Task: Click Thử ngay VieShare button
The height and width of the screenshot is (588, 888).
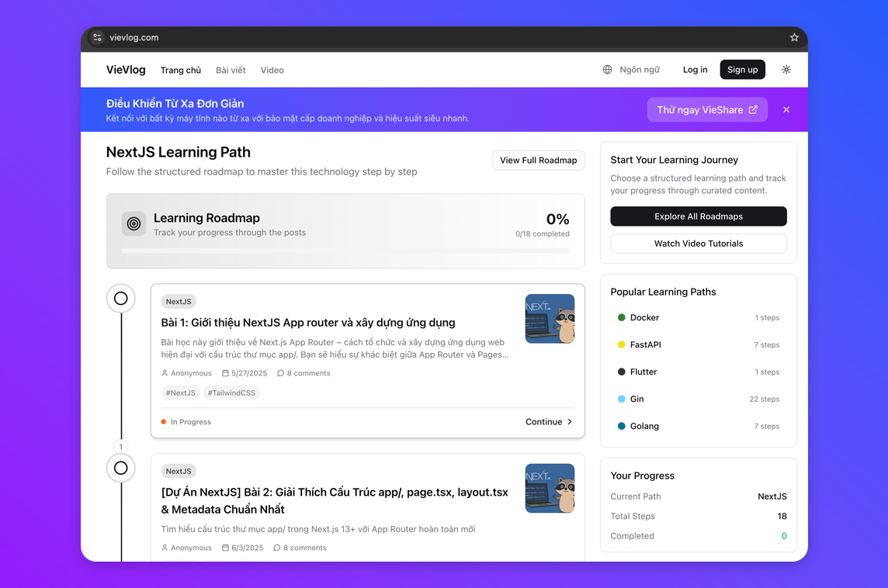Action: (x=707, y=110)
